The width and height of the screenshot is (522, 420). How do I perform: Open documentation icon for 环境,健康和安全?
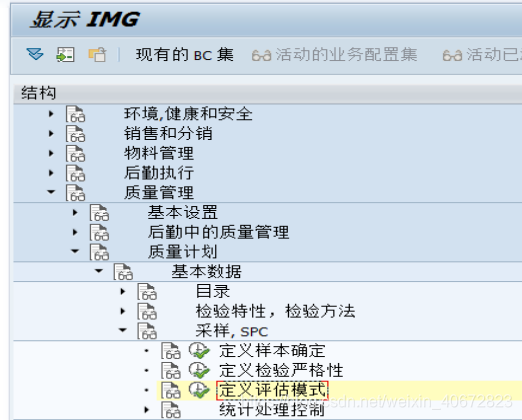tap(75, 114)
